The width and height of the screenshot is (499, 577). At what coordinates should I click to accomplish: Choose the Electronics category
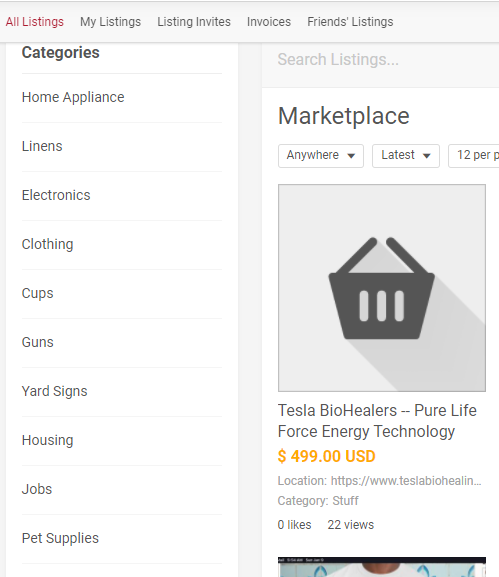(x=56, y=195)
